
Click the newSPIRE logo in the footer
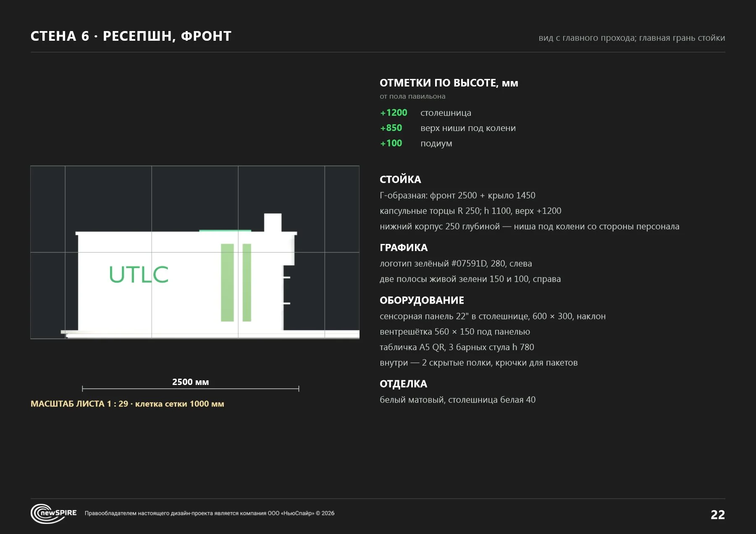(54, 513)
